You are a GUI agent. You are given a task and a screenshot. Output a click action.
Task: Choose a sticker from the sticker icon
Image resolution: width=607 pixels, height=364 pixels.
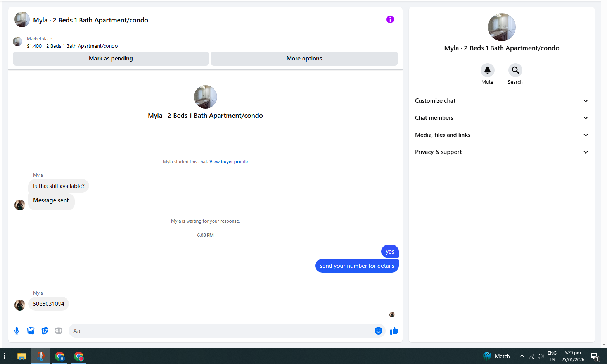[x=45, y=331]
